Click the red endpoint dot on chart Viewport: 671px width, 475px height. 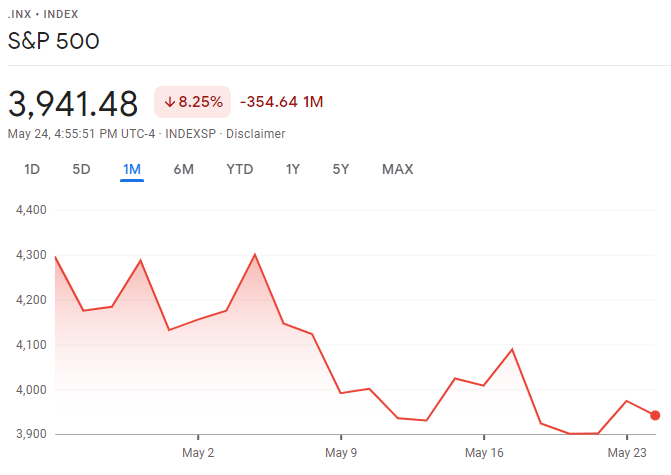click(x=655, y=415)
